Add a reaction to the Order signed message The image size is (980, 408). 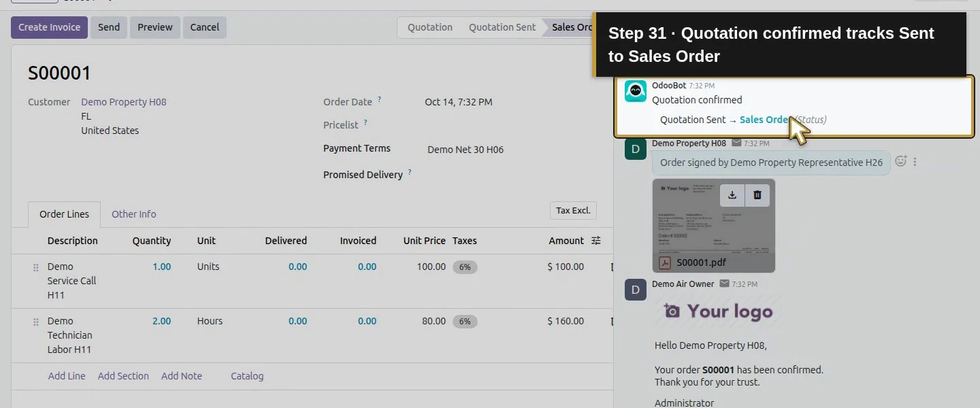[x=901, y=162]
